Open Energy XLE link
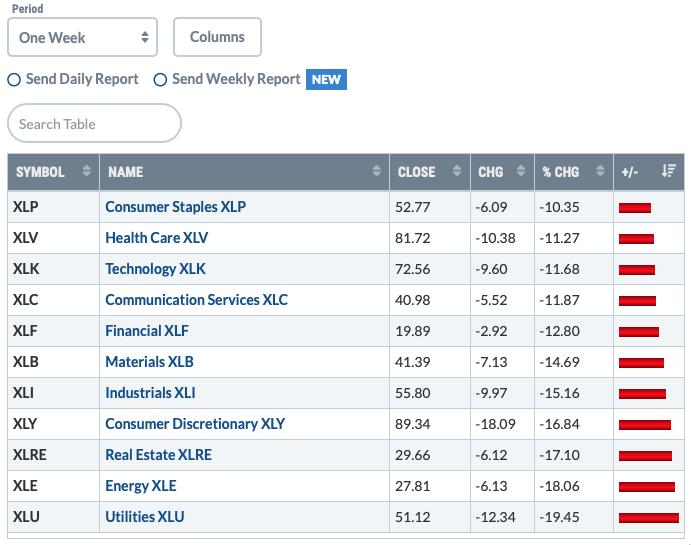This screenshot has height=545, width=691. (x=141, y=486)
